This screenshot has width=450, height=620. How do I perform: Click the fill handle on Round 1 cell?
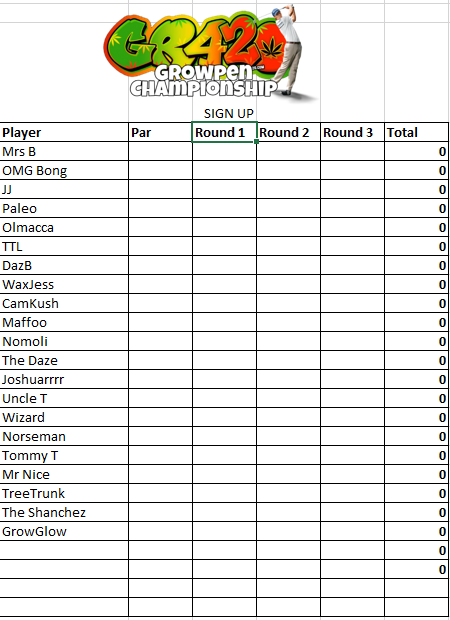tap(257, 141)
